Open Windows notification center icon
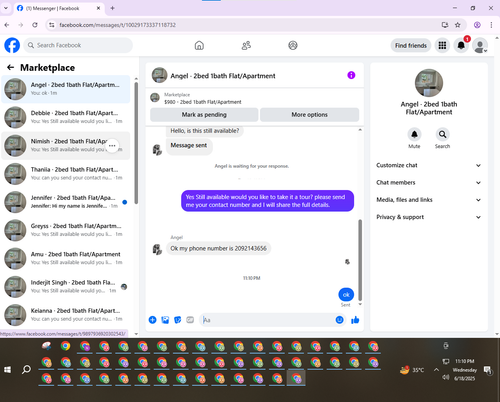The width and height of the screenshot is (500, 402). pos(488,370)
